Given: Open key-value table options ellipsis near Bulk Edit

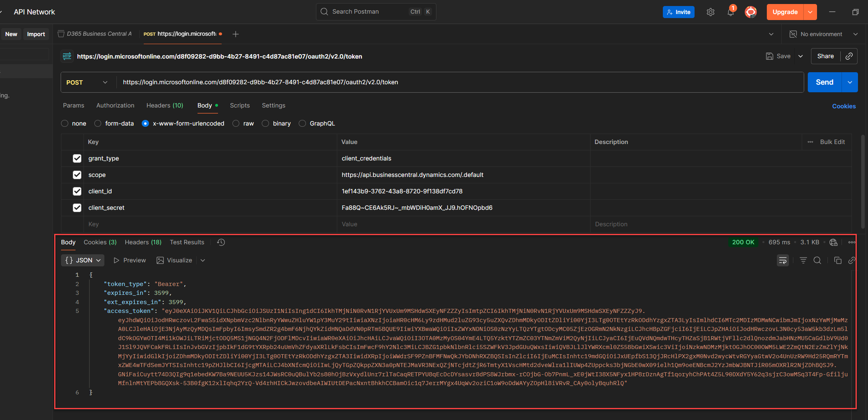Looking at the screenshot, I should [811, 142].
